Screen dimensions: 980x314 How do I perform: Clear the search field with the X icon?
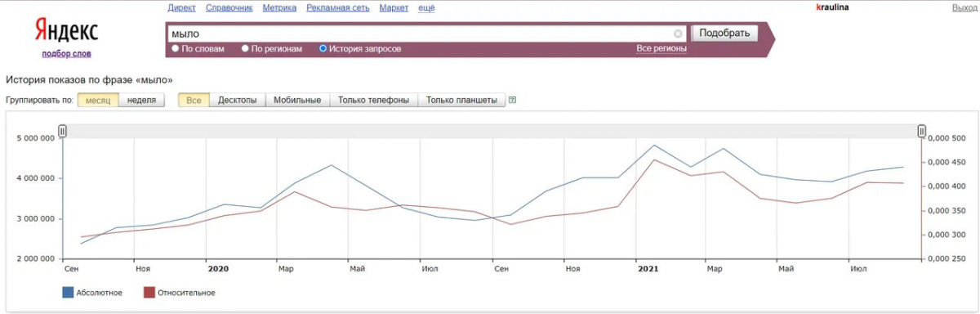(678, 34)
